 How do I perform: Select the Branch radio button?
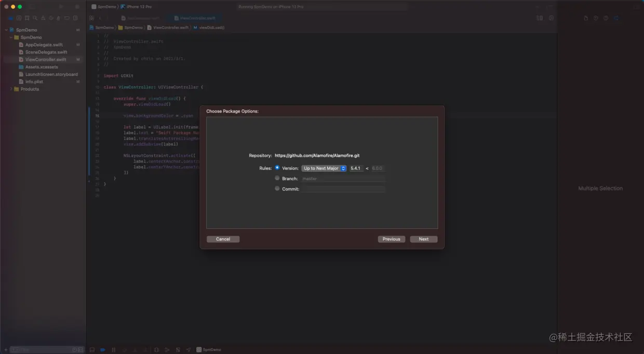coord(277,178)
